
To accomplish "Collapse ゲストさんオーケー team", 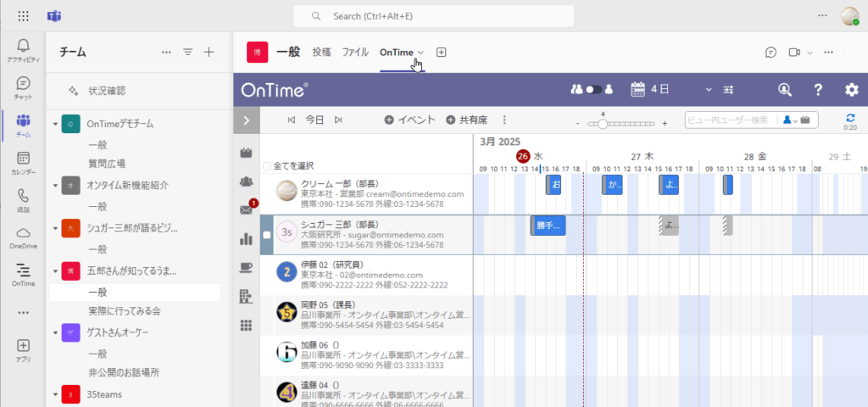I will coord(55,332).
